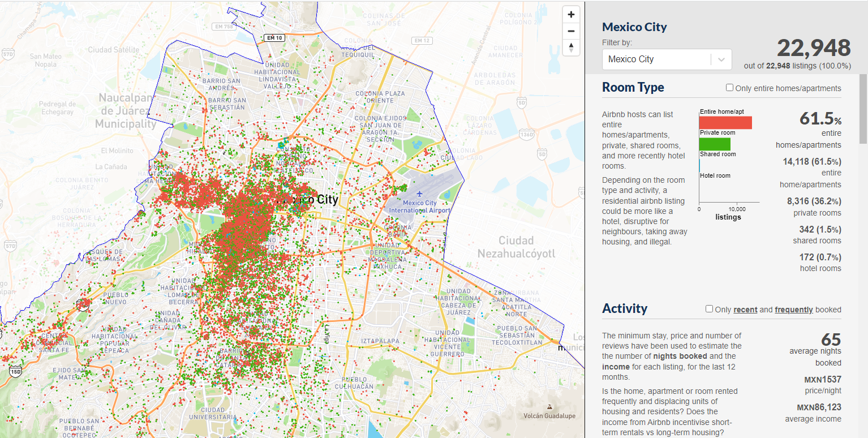This screenshot has height=438, width=868.
Task: Check Only recent and frequently booked
Action: 709,309
